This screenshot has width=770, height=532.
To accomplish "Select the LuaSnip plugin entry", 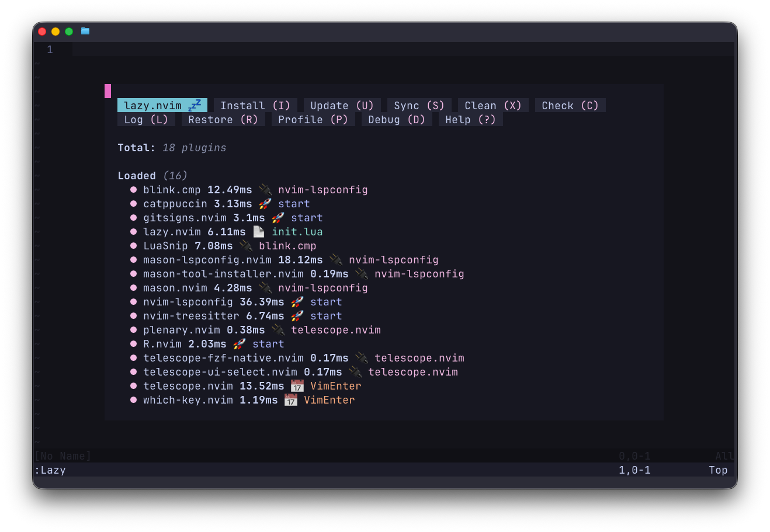I will tap(165, 246).
